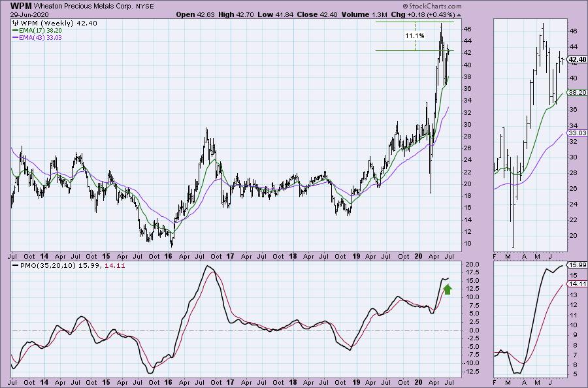Viewport: 588px width, 388px height.
Task: Click the 38.20 EMA price tag
Action: (x=577, y=93)
